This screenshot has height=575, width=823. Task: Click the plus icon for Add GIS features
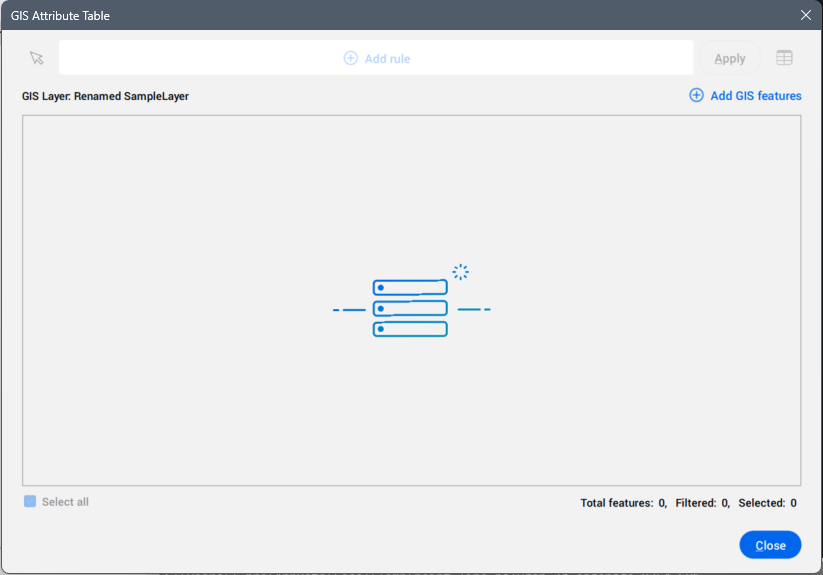pos(697,96)
